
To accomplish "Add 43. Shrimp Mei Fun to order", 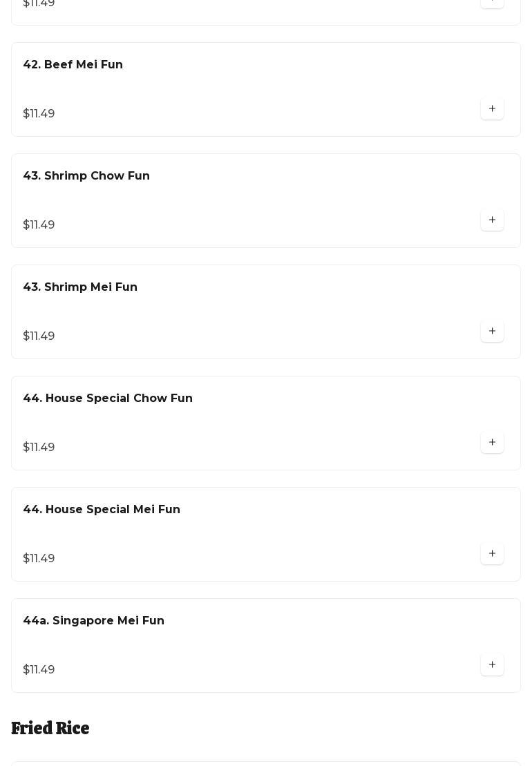I will coord(492,331).
